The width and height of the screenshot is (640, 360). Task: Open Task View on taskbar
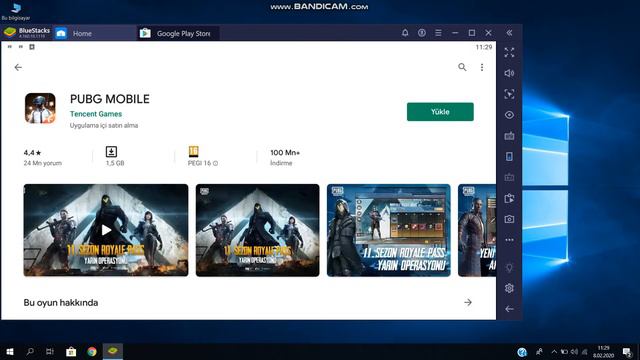click(x=50, y=351)
